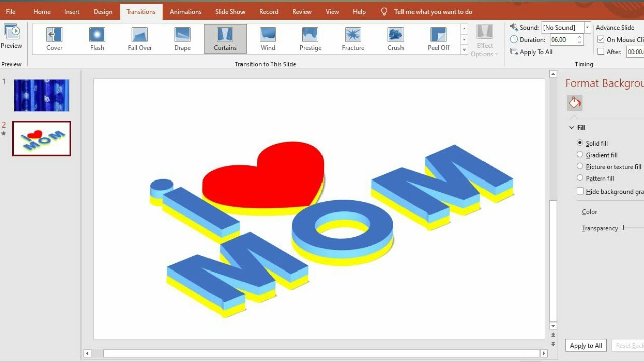The width and height of the screenshot is (644, 362).
Task: Switch to the Insert tab
Action: coord(72,12)
